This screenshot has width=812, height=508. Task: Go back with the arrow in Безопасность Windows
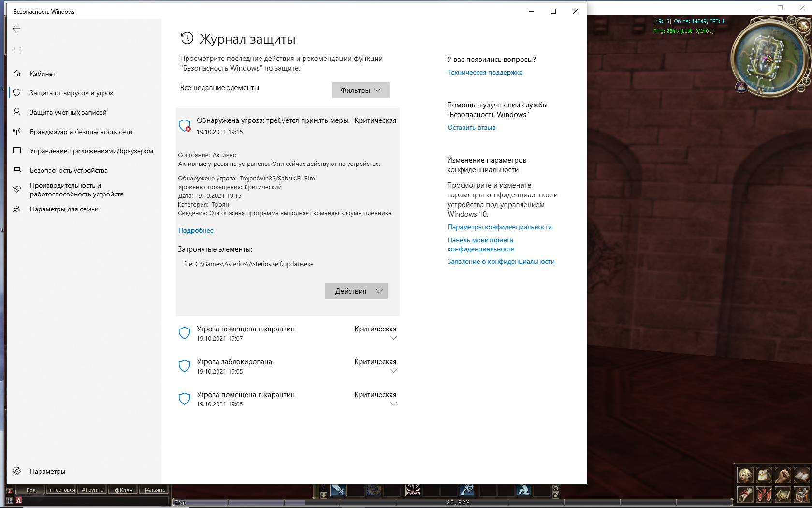16,29
